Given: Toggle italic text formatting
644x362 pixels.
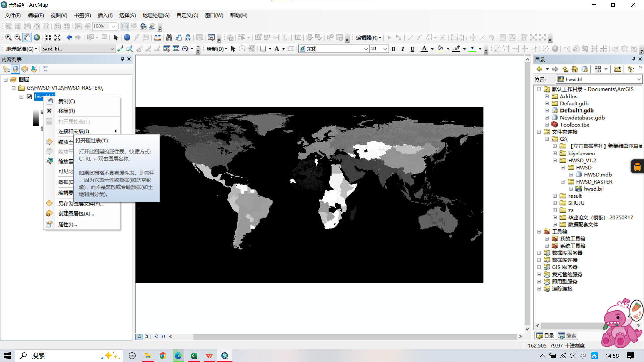Looking at the screenshot, I should click(x=403, y=49).
